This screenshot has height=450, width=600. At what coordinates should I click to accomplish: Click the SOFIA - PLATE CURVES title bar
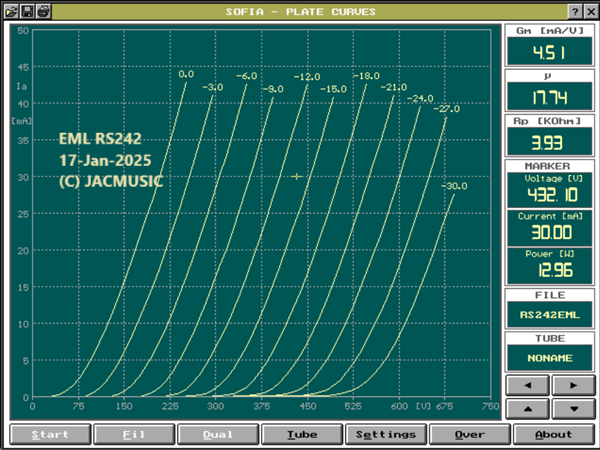[x=301, y=12]
